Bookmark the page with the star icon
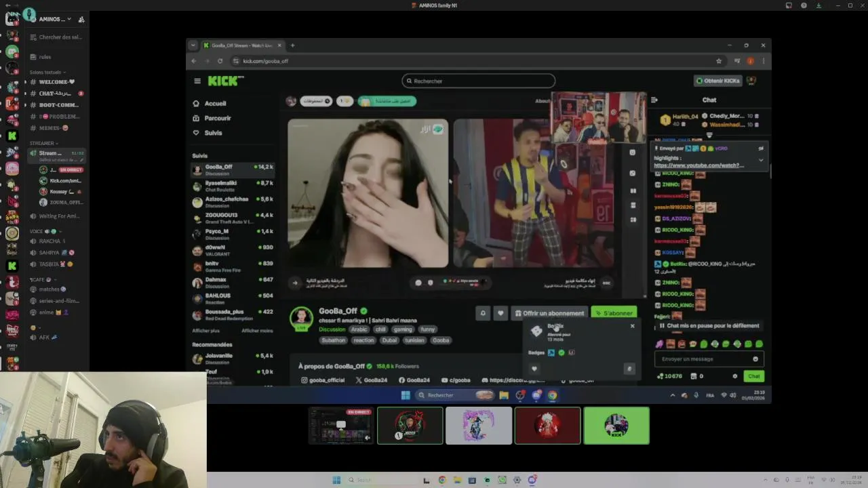 (x=719, y=61)
